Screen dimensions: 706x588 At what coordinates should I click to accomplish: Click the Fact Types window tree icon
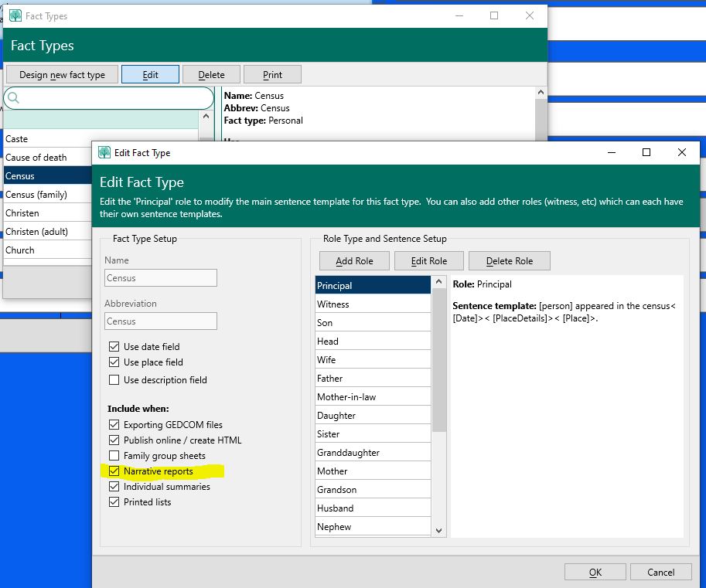[x=15, y=15]
